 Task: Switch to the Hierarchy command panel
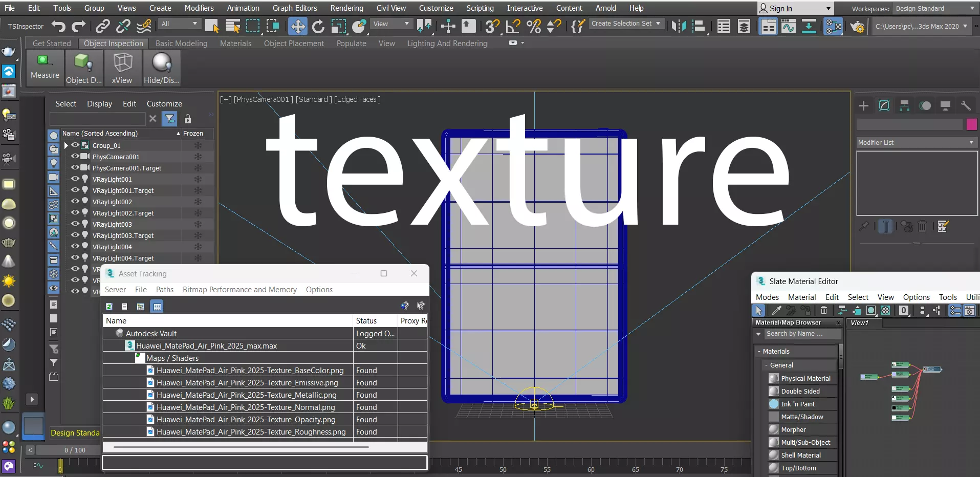904,105
